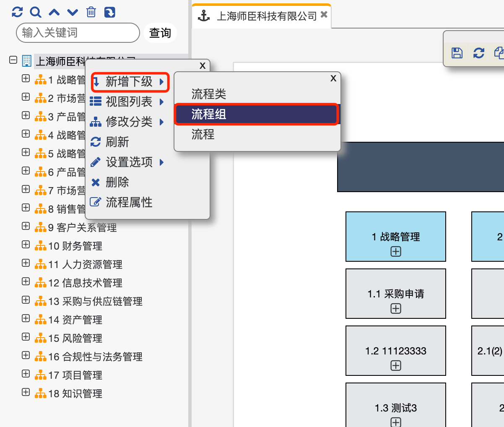The image size is (504, 427).
Task: Expand the plus box under 1.1 采购申请
Action: (x=396, y=309)
